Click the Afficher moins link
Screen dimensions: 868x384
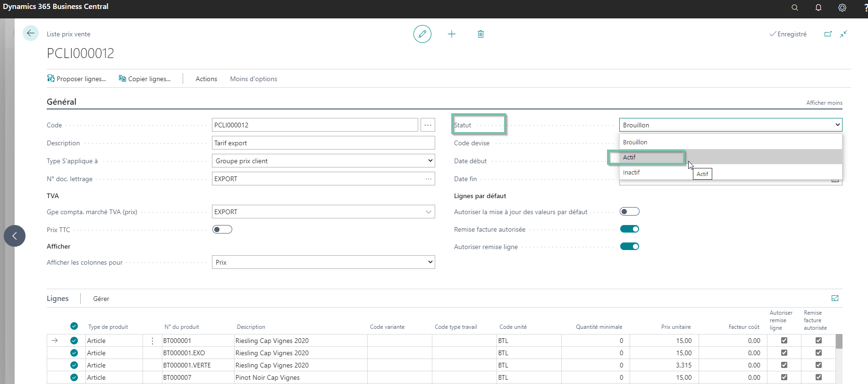[x=824, y=103]
